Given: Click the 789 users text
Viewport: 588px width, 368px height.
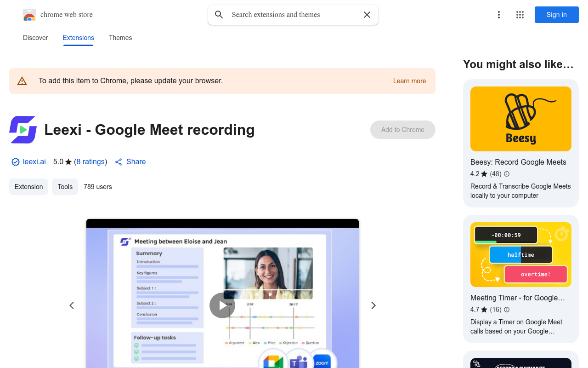Looking at the screenshot, I should coord(98,187).
